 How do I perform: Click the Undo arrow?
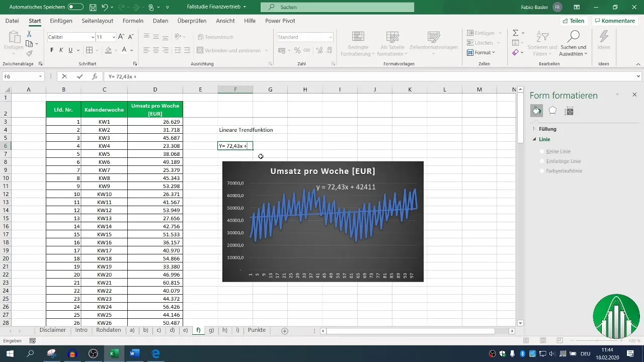[105, 8]
